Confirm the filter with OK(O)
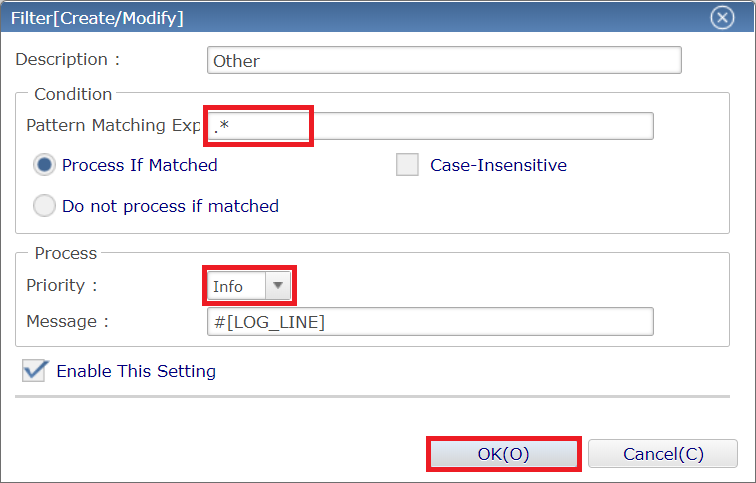 pos(503,454)
